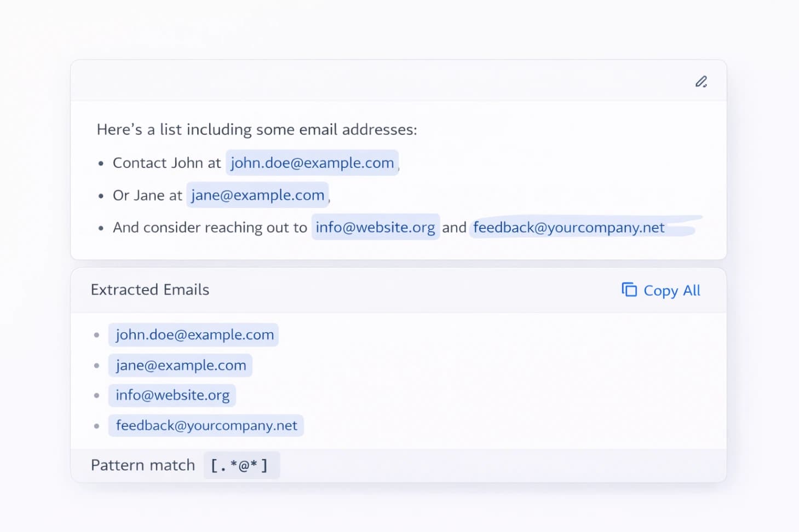The image size is (799, 532).
Task: Click the "Here's a list including" intro line
Action: pos(256,130)
